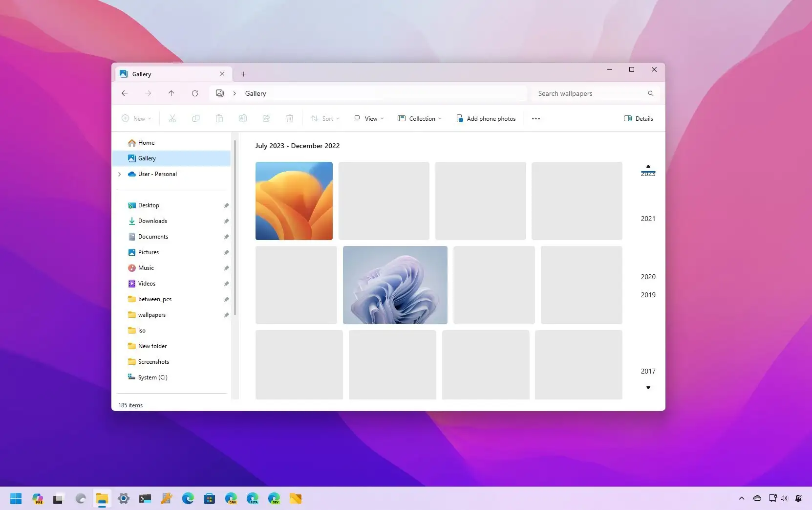This screenshot has width=812, height=510.
Task: Click the Copy toolbar icon
Action: click(196, 118)
